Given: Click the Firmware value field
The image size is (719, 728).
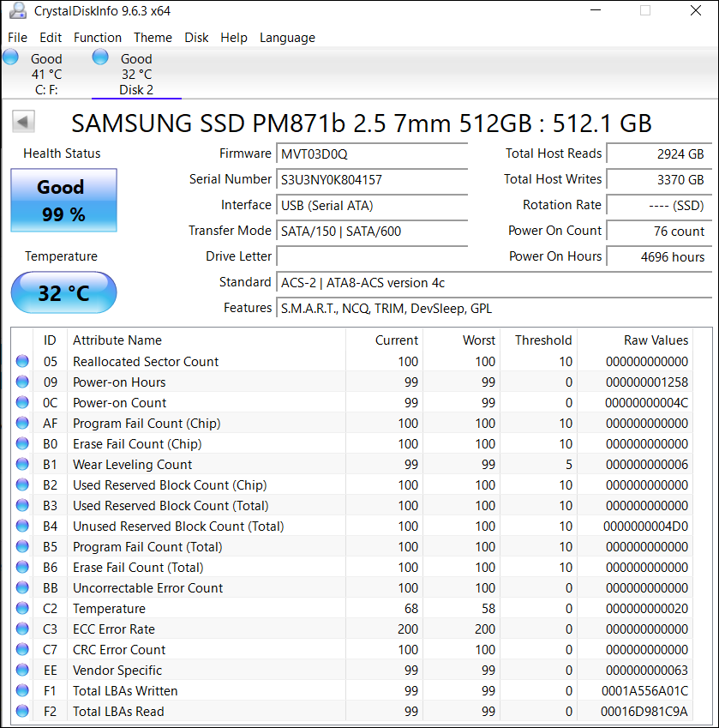Looking at the screenshot, I should (x=373, y=154).
